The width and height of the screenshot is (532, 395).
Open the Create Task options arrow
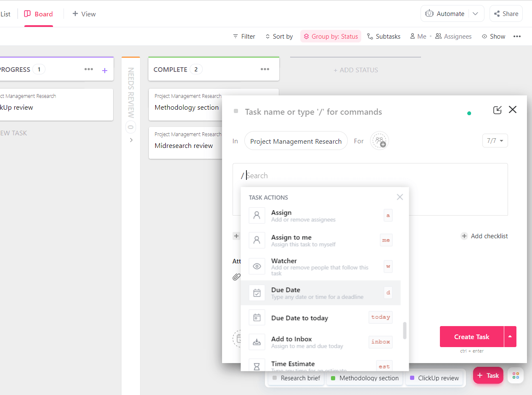510,337
